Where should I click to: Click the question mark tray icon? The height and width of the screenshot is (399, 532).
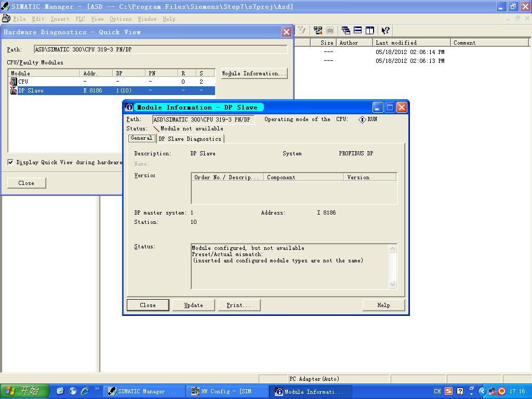pyautogui.click(x=460, y=391)
